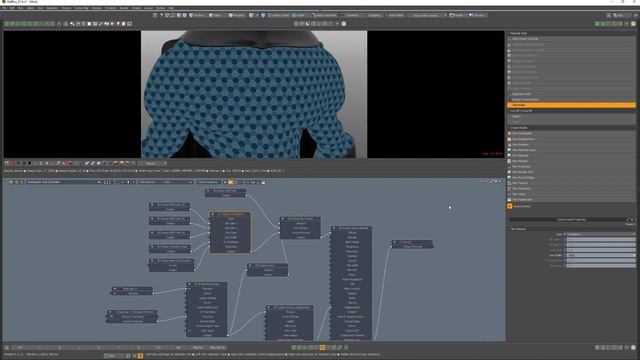
Task: Click the gear icon in the center toolbar
Action: point(344,24)
